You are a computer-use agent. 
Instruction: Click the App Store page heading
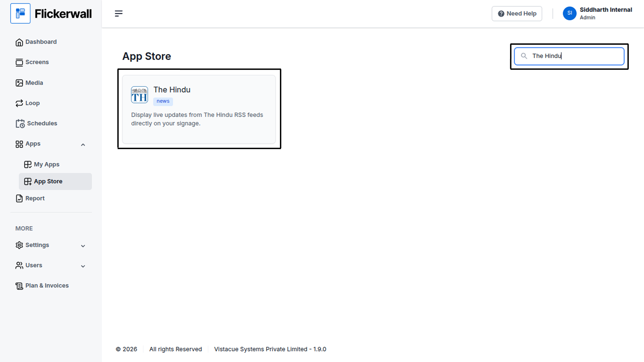(146, 56)
